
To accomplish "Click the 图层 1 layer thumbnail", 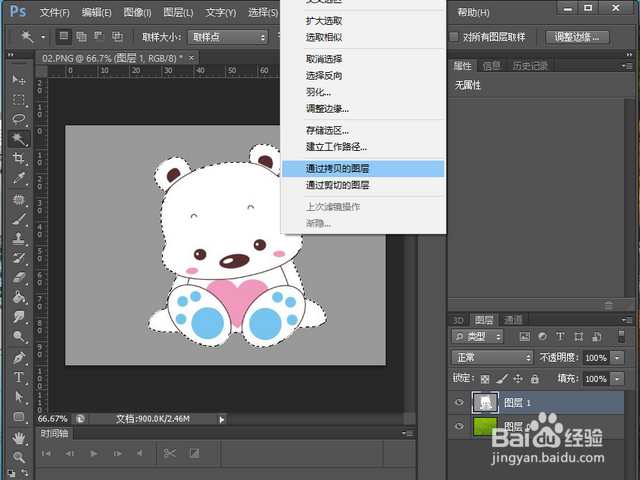I will pyautogui.click(x=485, y=402).
